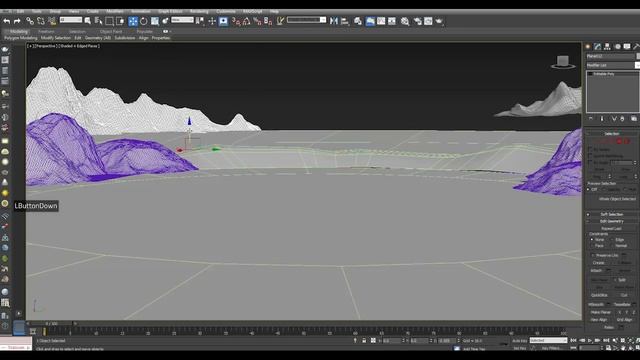Activate the Select and Rotate tool
The image size is (640, 360).
(x=144, y=21)
